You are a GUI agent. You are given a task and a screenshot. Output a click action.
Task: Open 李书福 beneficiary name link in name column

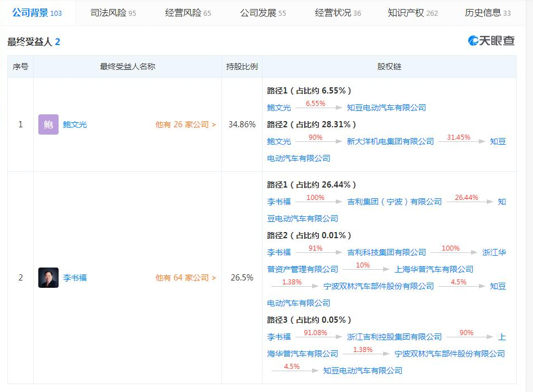tap(75, 278)
